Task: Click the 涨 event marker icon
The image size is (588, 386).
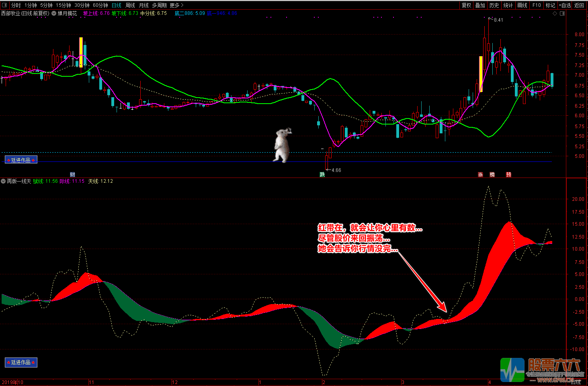Action: click(x=480, y=175)
